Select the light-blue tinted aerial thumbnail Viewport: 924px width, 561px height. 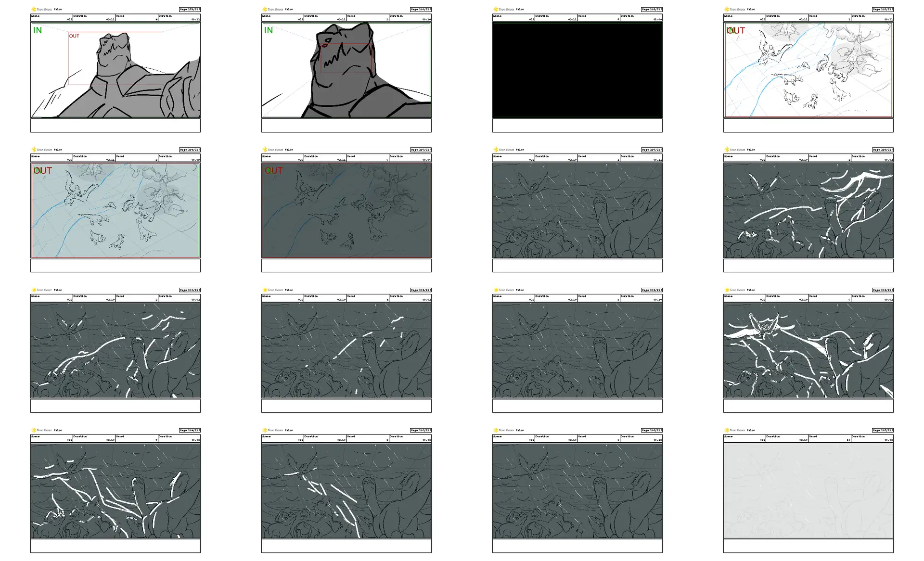[115, 210]
